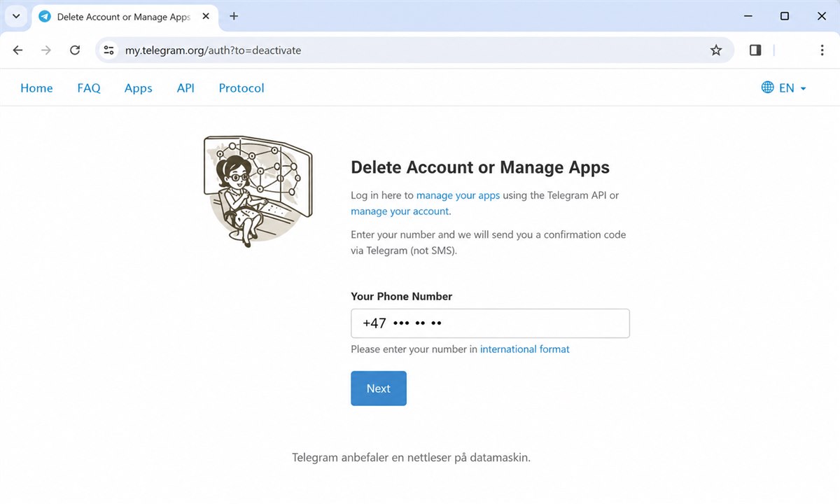Image resolution: width=840 pixels, height=504 pixels.
Task: Open the tab search chevron button
Action: (x=16, y=16)
